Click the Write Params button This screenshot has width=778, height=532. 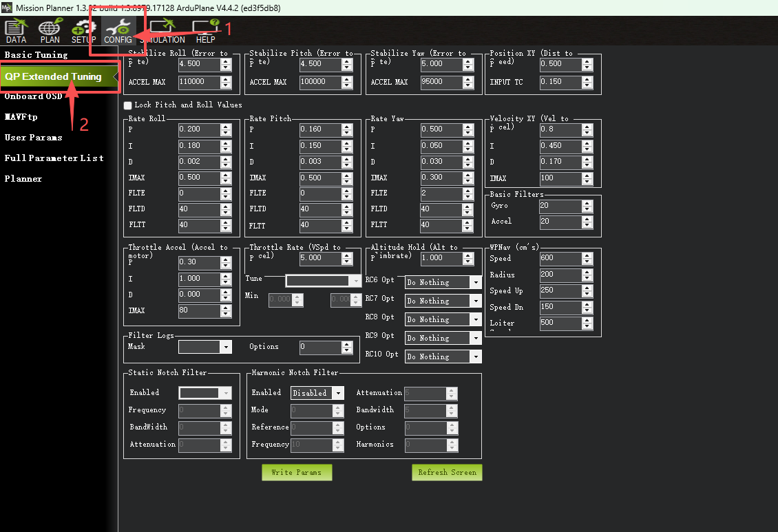pyautogui.click(x=297, y=473)
